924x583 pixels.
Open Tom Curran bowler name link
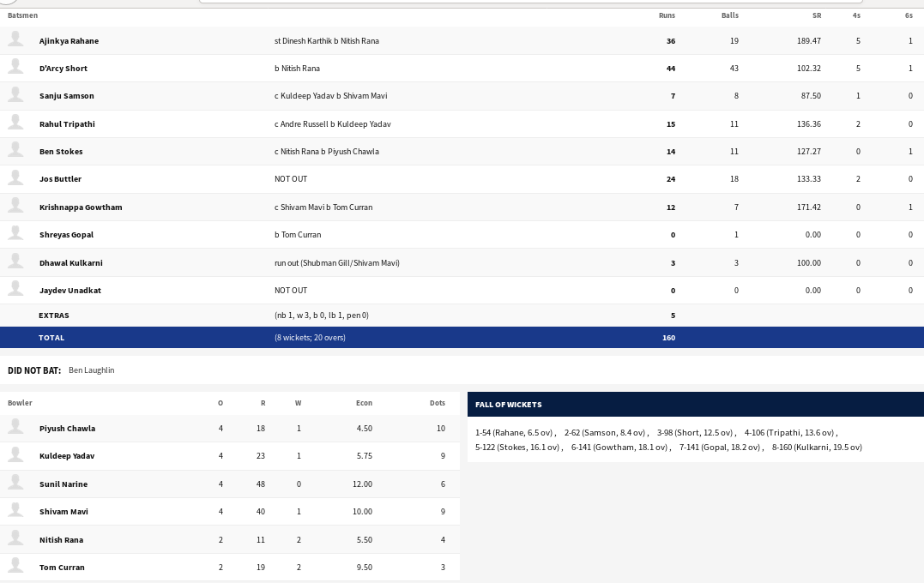[62, 568]
